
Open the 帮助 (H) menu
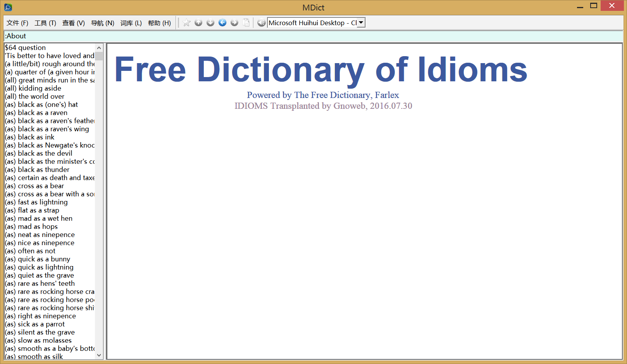(159, 23)
